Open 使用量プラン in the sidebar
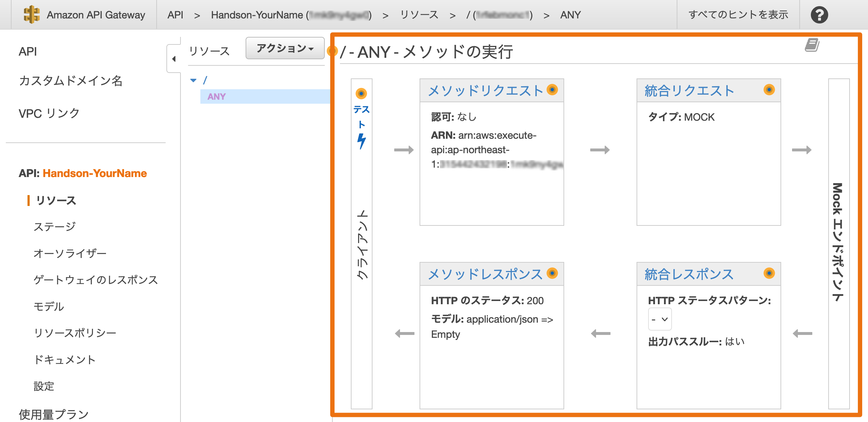868x422 pixels. tap(54, 414)
